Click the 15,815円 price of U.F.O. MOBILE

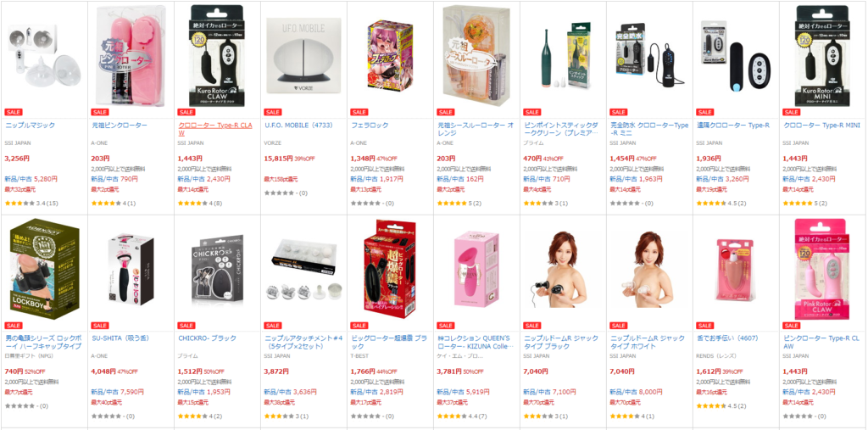coord(278,159)
